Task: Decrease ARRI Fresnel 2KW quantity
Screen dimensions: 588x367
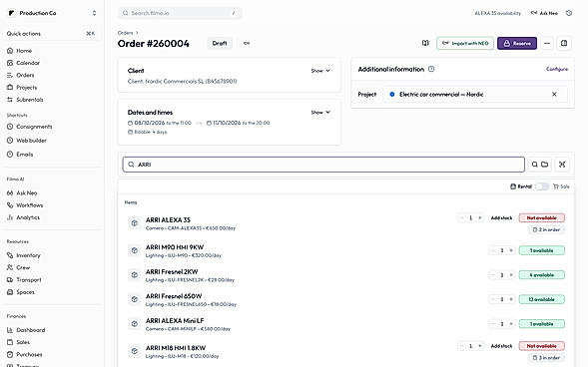Action: (493, 275)
